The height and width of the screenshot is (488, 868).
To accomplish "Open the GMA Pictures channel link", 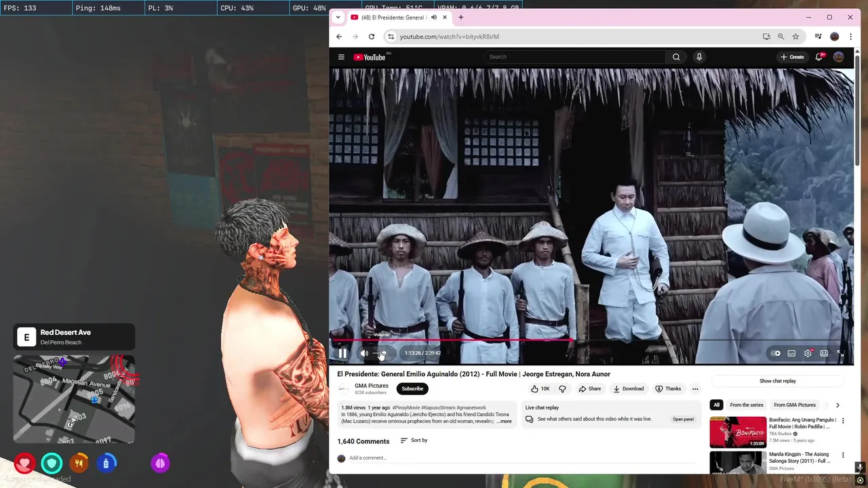I will [372, 386].
